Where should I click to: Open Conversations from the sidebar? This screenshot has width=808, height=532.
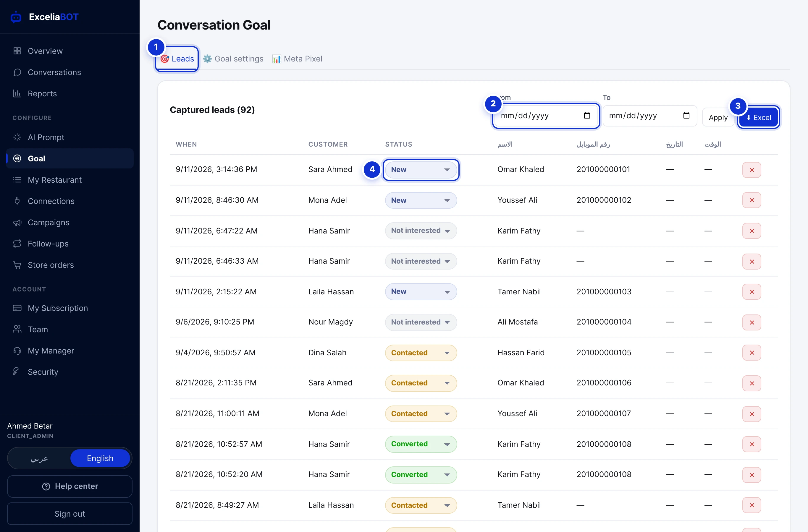pyautogui.click(x=70, y=72)
